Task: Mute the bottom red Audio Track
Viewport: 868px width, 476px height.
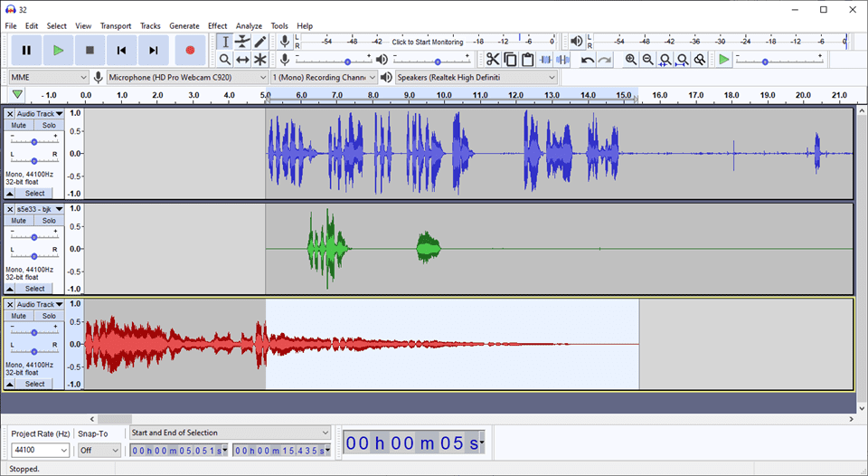Action: point(19,317)
